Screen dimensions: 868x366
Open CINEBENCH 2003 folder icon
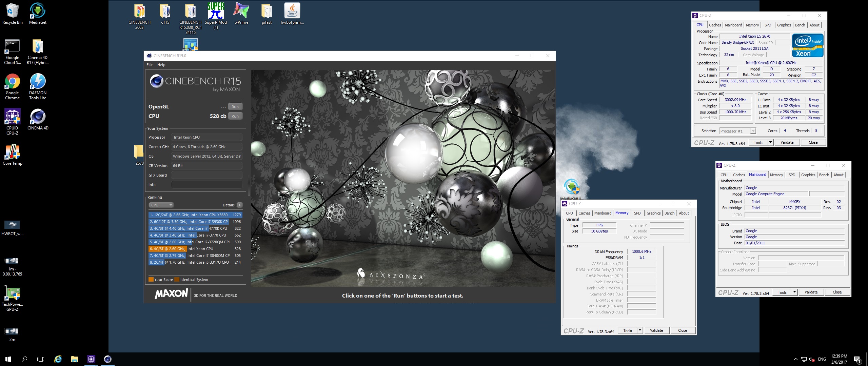click(x=139, y=16)
